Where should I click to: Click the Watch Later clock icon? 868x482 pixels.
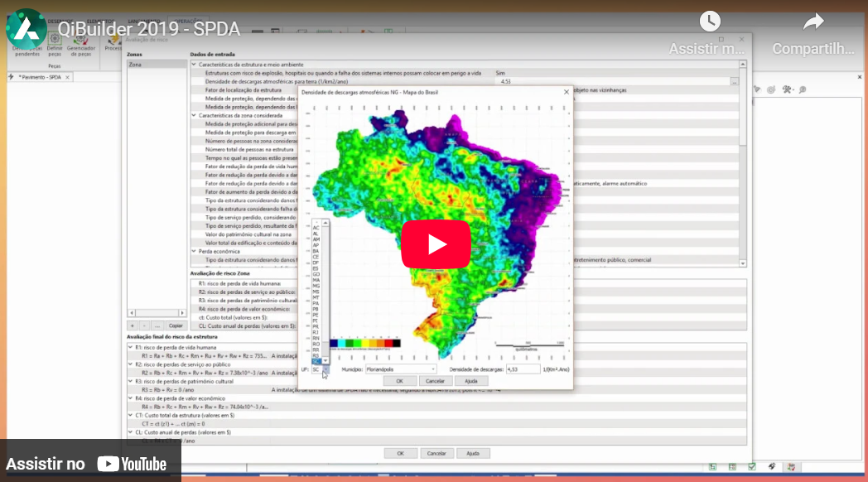[710, 21]
